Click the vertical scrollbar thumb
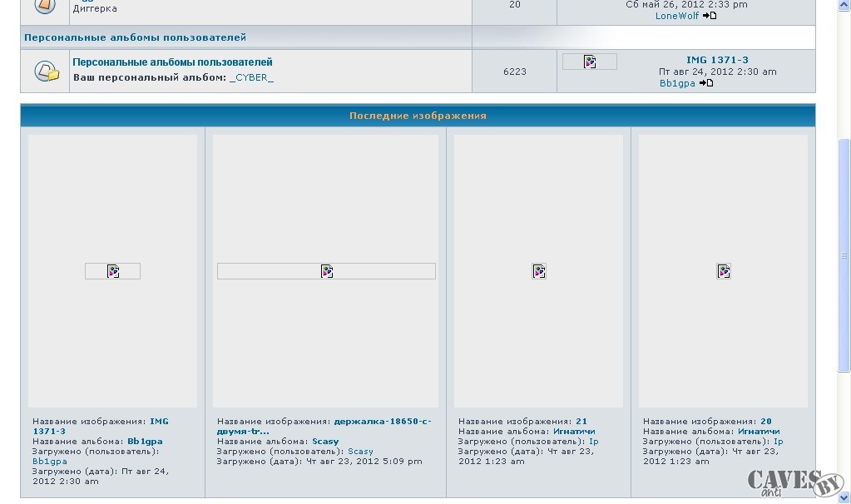Image resolution: width=851 pixels, height=504 pixels. (x=844, y=255)
